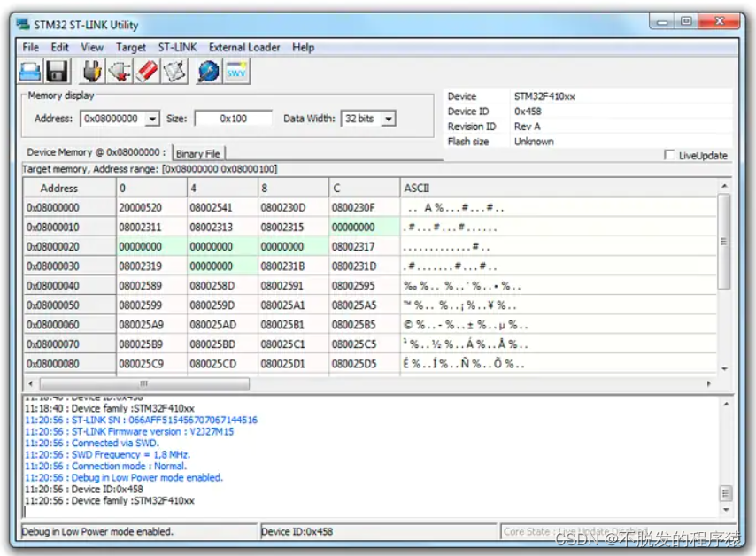This screenshot has width=756, height=556.
Task: Open the External Loader menu
Action: pyautogui.click(x=245, y=47)
